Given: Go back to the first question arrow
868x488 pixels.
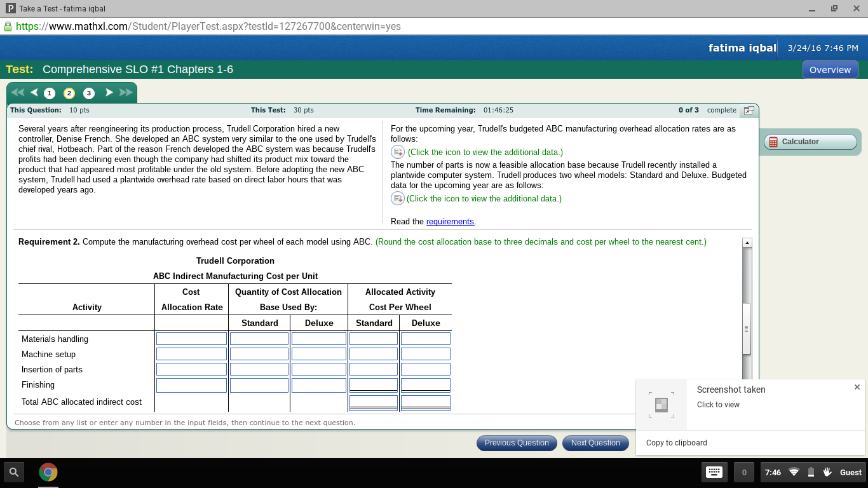Looking at the screenshot, I should 17,92.
